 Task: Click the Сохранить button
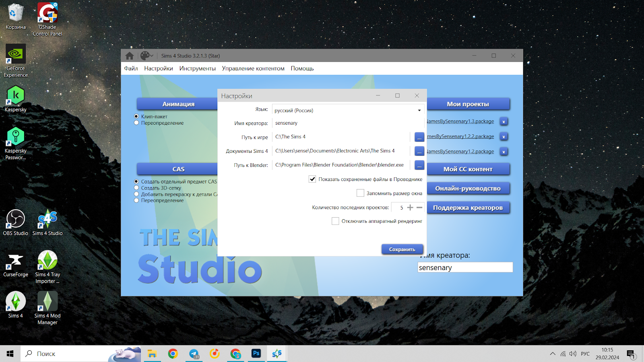[402, 249]
